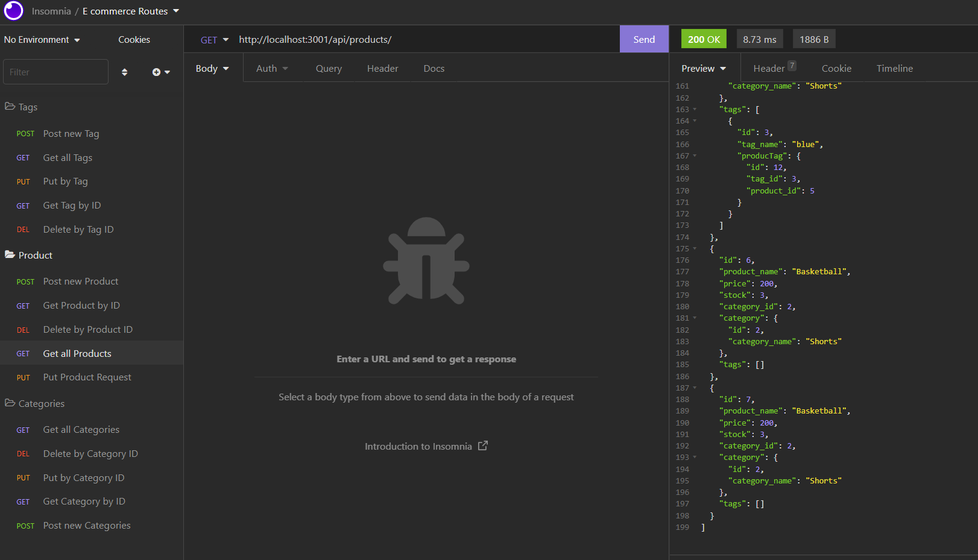978x560 pixels.
Task: Click the external link icon after Introduction
Action: coord(483,446)
